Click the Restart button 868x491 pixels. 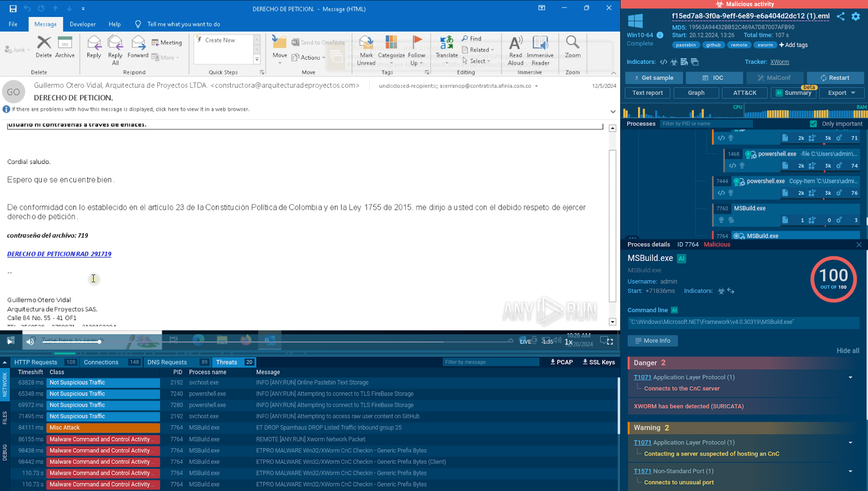(835, 78)
